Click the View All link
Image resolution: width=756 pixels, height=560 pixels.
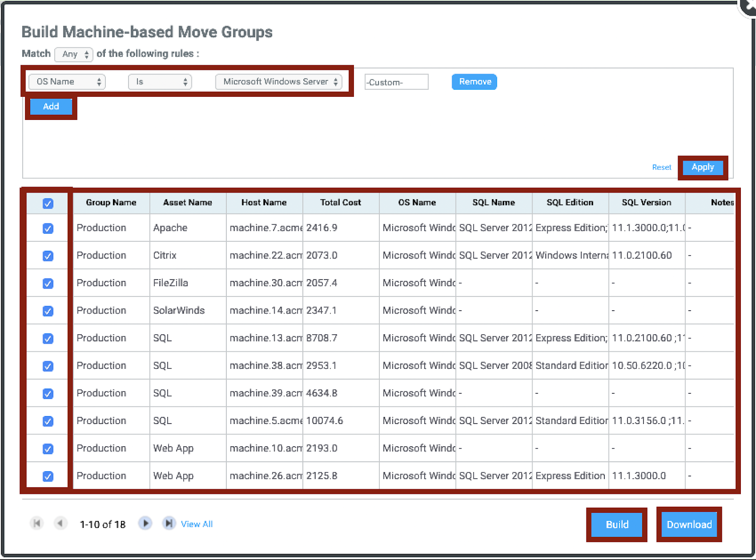tap(197, 524)
